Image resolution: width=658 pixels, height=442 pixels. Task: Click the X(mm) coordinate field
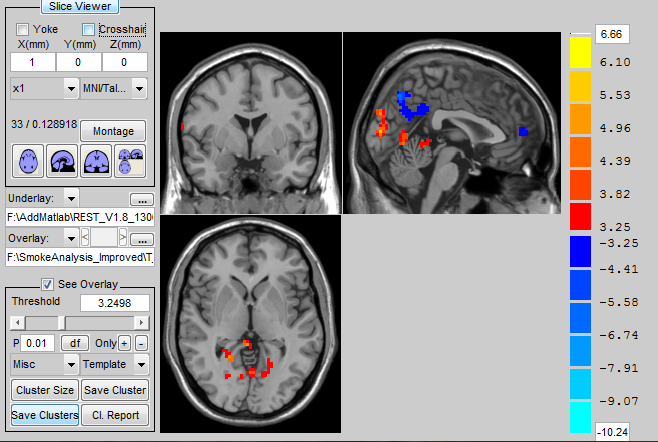click(33, 62)
